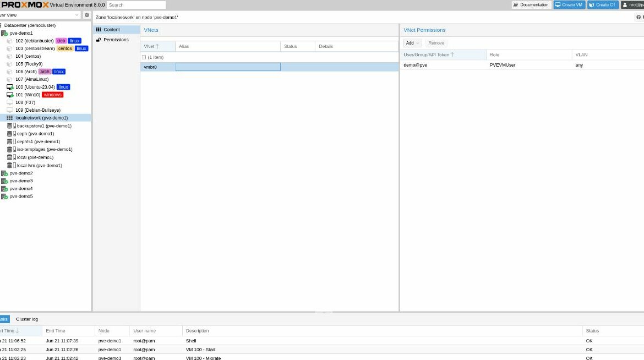Screen dimensions: 644x360
Task: Click the Status header in VNets panel
Action: click(x=298, y=46)
